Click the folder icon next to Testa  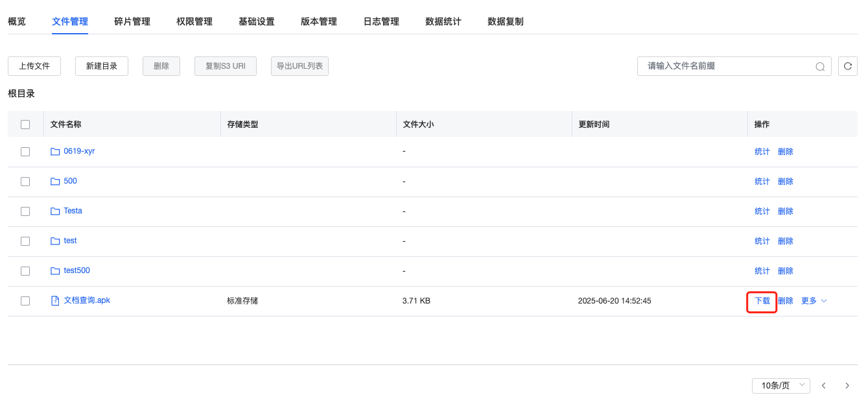tap(55, 211)
